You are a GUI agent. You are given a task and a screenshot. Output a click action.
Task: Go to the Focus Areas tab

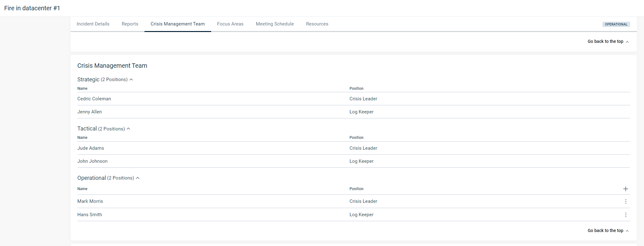230,24
